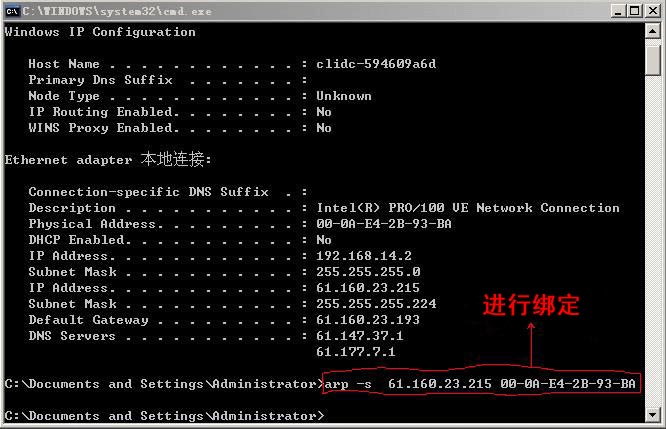Click the scrollbar down arrow

[653, 415]
